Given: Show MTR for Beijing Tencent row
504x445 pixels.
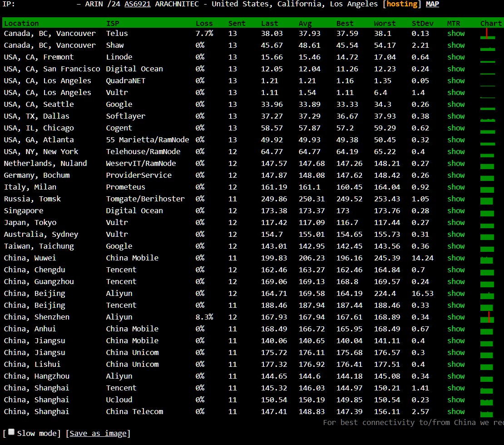Looking at the screenshot, I should [x=456, y=305].
